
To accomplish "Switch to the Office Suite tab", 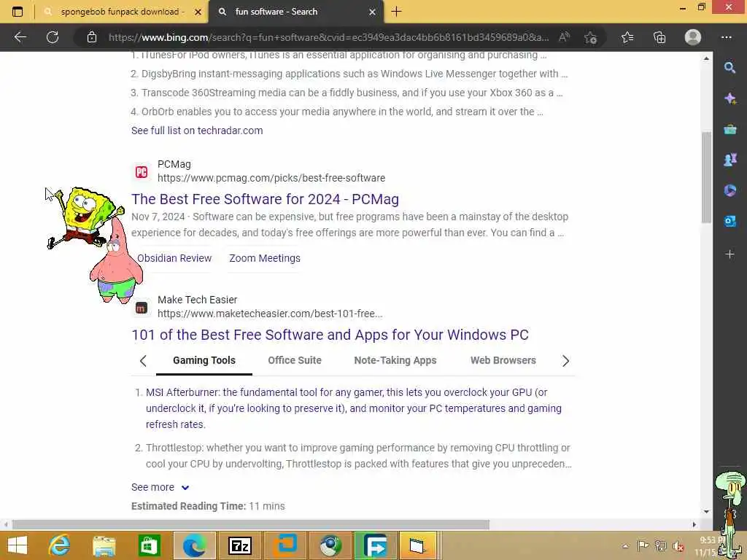I will [295, 360].
